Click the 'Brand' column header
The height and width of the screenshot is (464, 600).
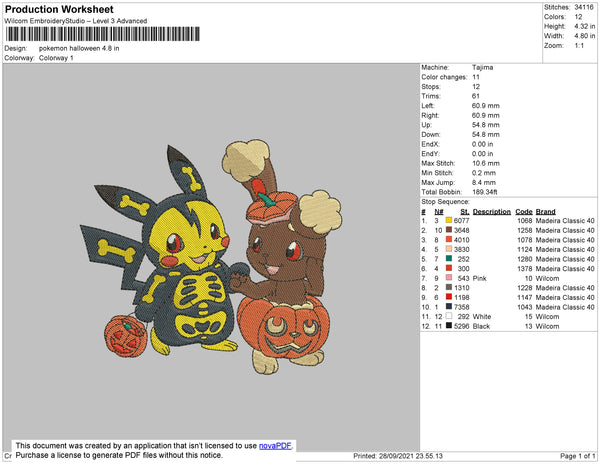point(546,212)
